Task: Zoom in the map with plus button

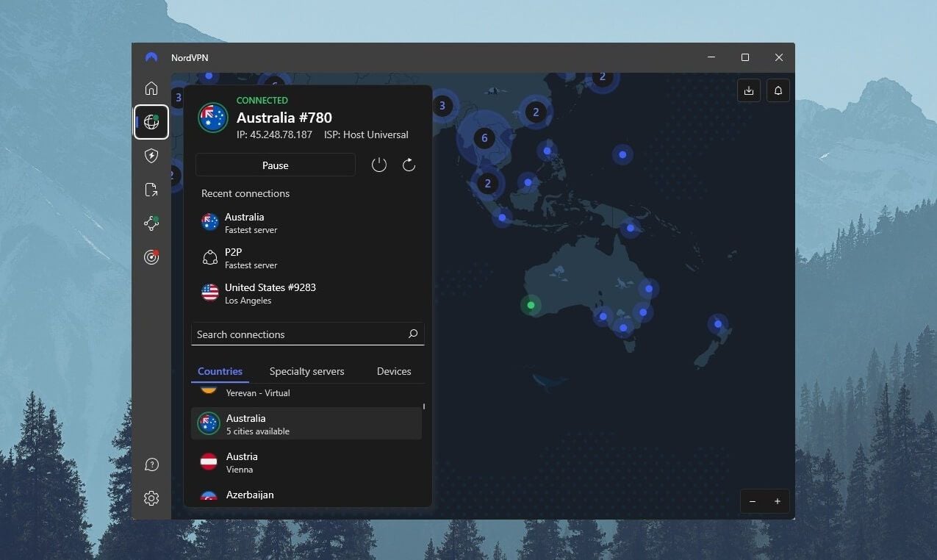Action: (778, 501)
